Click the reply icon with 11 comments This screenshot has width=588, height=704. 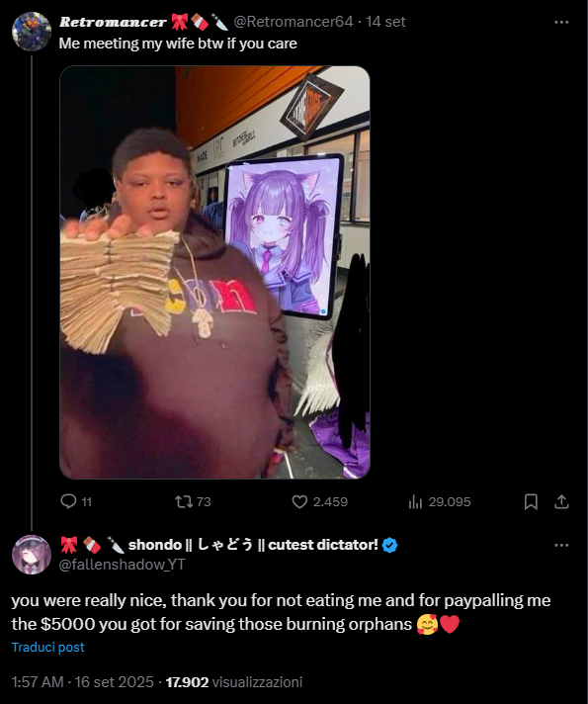pos(68,501)
